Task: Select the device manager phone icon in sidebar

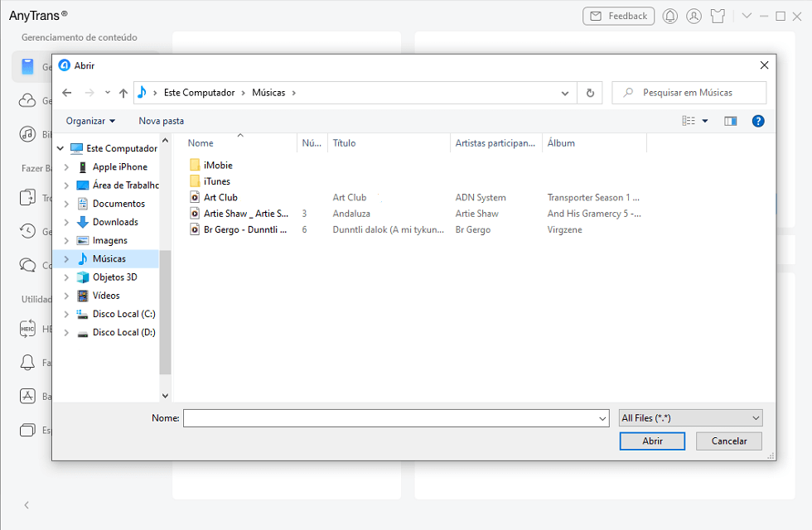Action: 27,67
